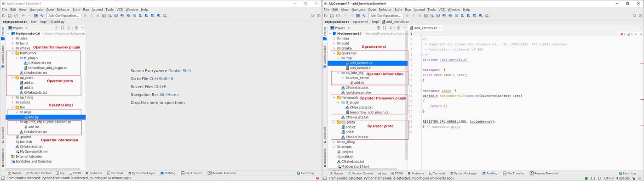This screenshot has height=181, width=644.
Task: Click Save All icon in MyOperator17 toolbar
Action: coord(332,16)
